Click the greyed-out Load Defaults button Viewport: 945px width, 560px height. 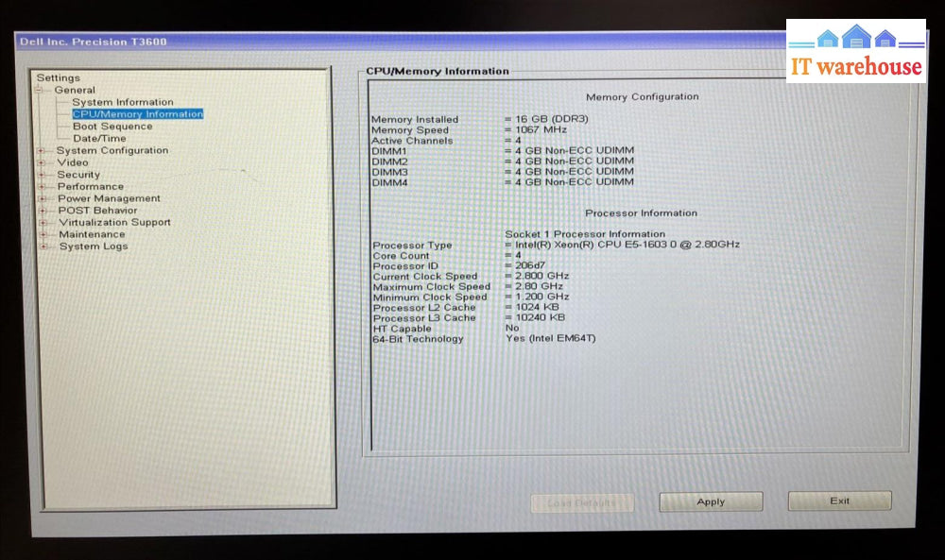point(581,502)
